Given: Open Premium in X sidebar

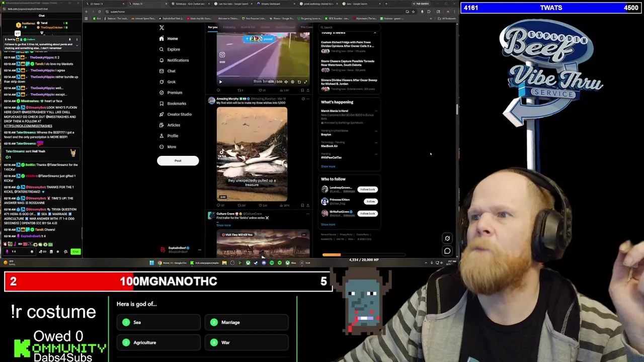Looking at the screenshot, I should point(170,93).
